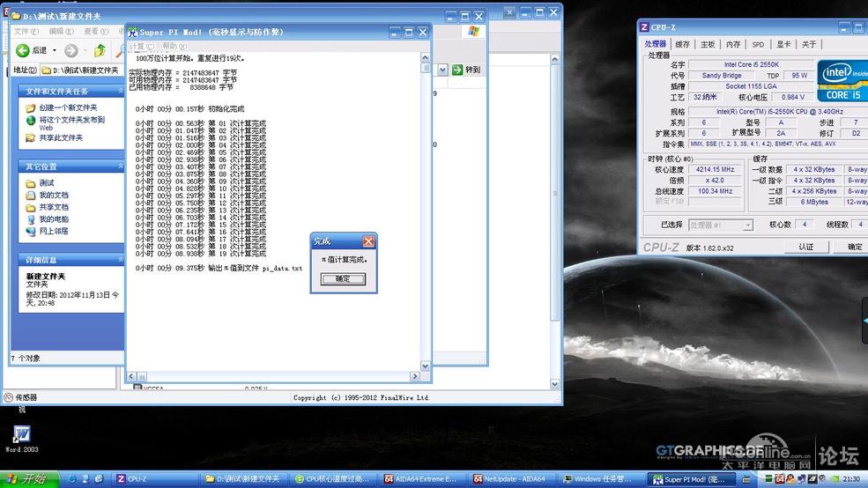Click the green Back arrow in Explorer
This screenshot has width=868, height=488.
23,51
